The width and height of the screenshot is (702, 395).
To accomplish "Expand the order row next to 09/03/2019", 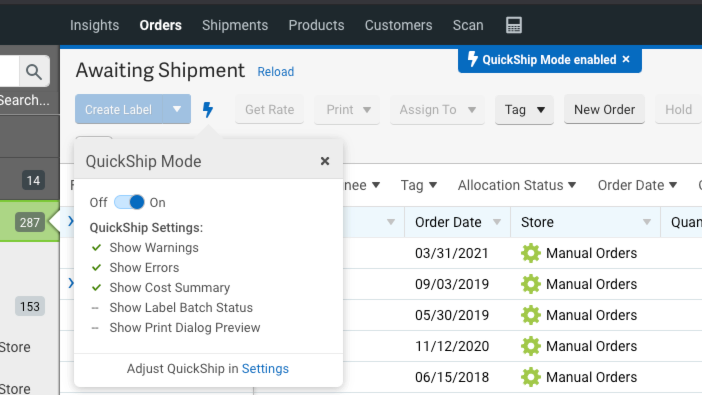I will click(71, 283).
